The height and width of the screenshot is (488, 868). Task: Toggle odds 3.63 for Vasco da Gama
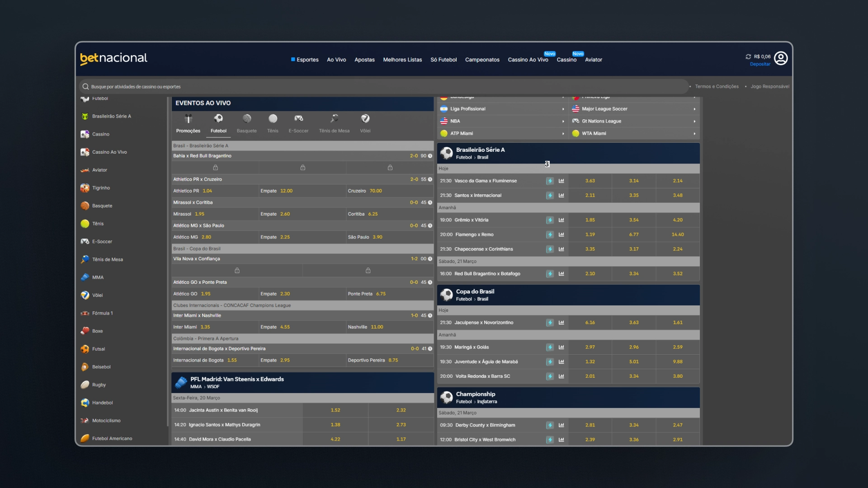point(590,181)
